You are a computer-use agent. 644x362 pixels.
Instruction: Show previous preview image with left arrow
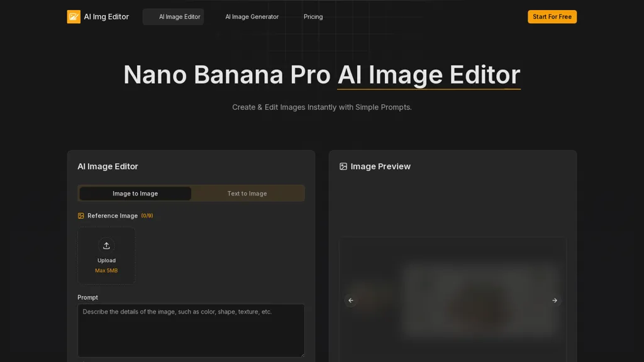(351, 300)
